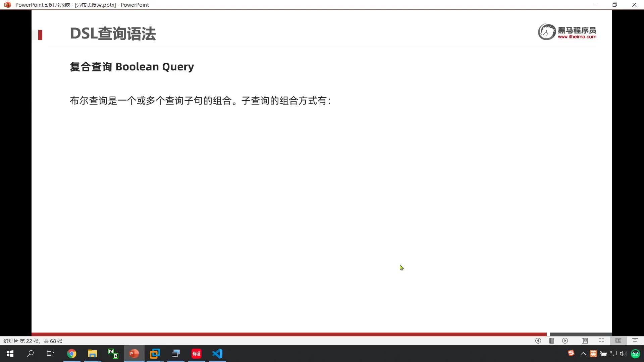Launch Google Chrome from taskbar
The height and width of the screenshot is (362, 644).
[71, 354]
